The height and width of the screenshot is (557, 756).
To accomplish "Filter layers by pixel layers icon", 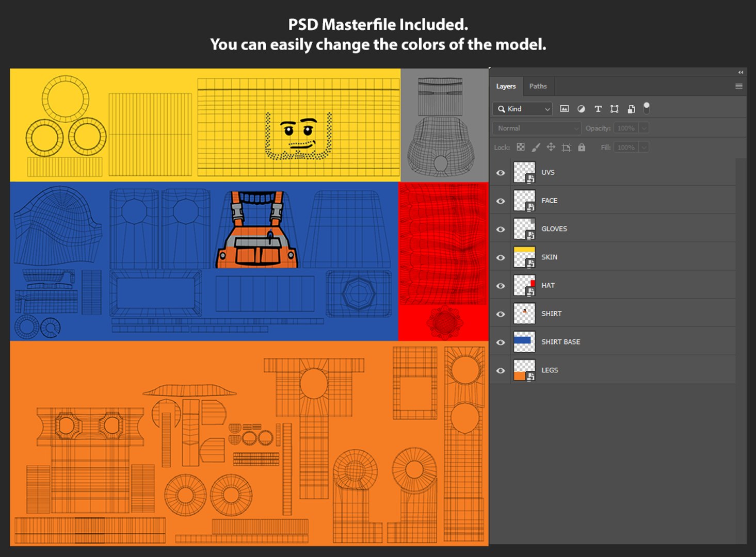I will (565, 109).
